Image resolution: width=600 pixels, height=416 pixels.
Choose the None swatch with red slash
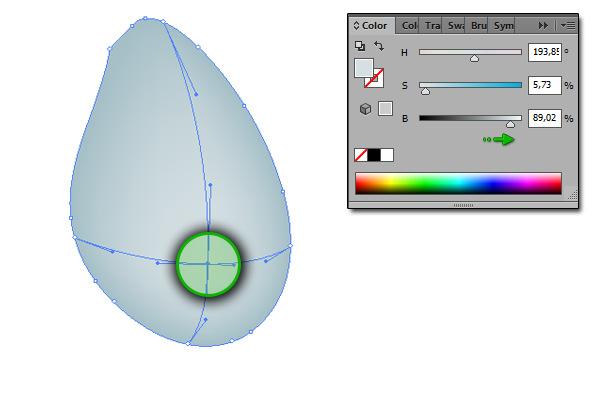point(361,155)
